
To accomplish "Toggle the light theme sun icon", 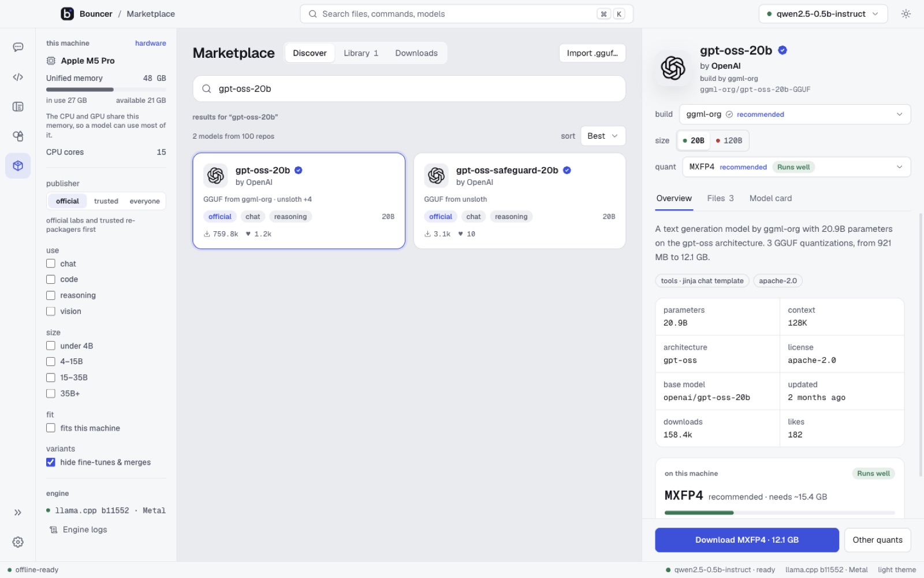I will pyautogui.click(x=906, y=14).
